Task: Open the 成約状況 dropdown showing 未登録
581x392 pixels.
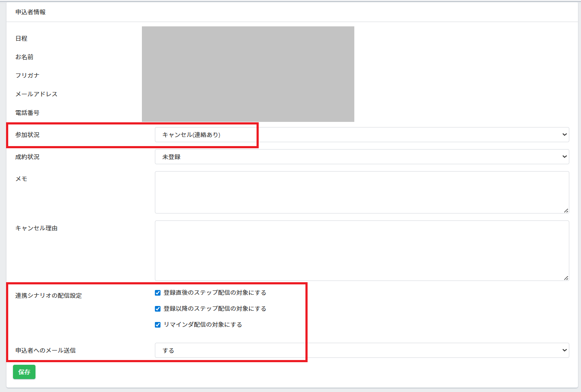Action: (x=362, y=156)
